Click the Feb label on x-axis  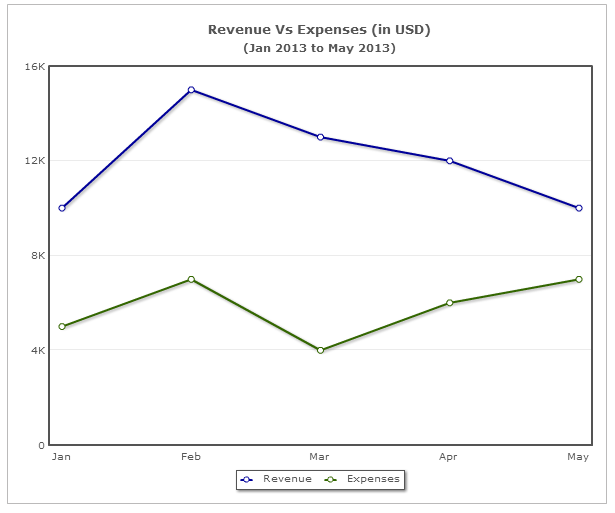pyautogui.click(x=191, y=457)
